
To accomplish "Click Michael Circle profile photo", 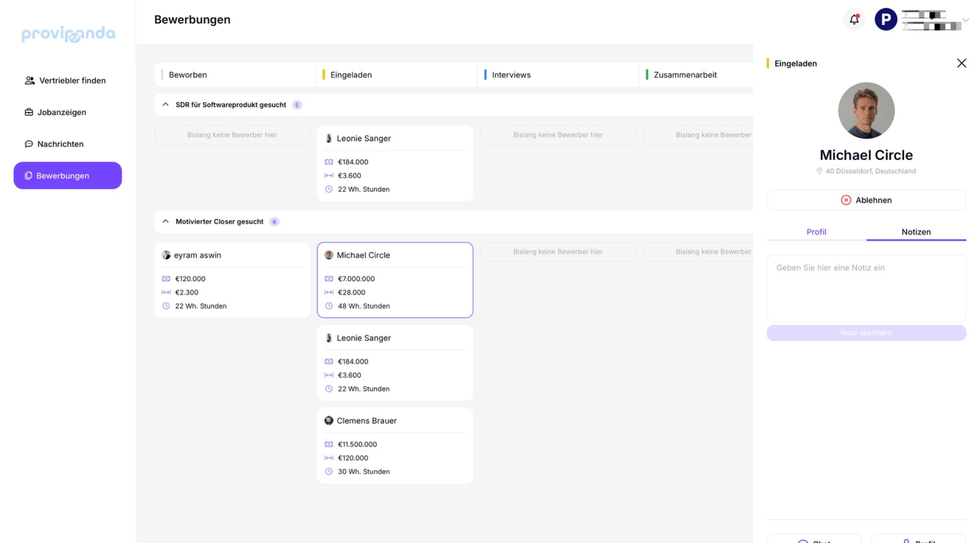I will point(866,111).
